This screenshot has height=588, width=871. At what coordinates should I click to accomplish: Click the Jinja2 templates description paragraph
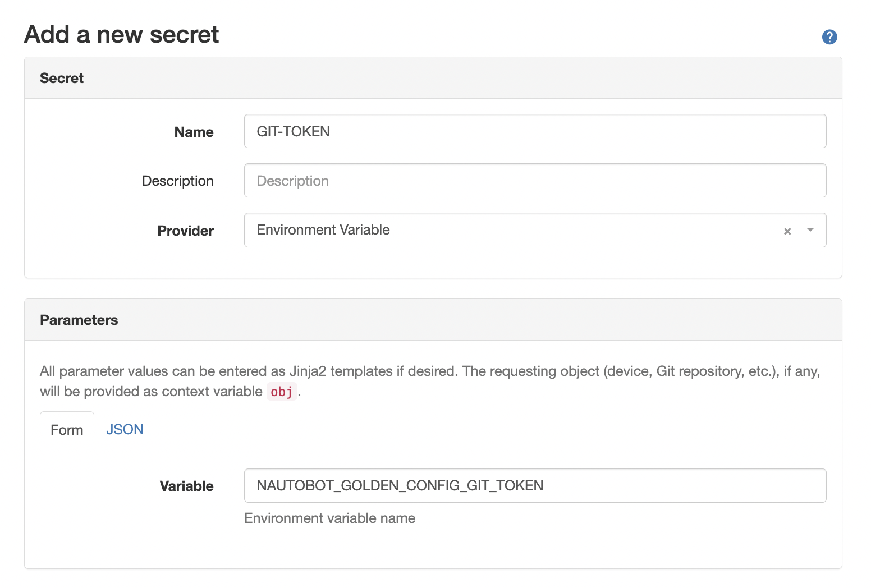430,381
